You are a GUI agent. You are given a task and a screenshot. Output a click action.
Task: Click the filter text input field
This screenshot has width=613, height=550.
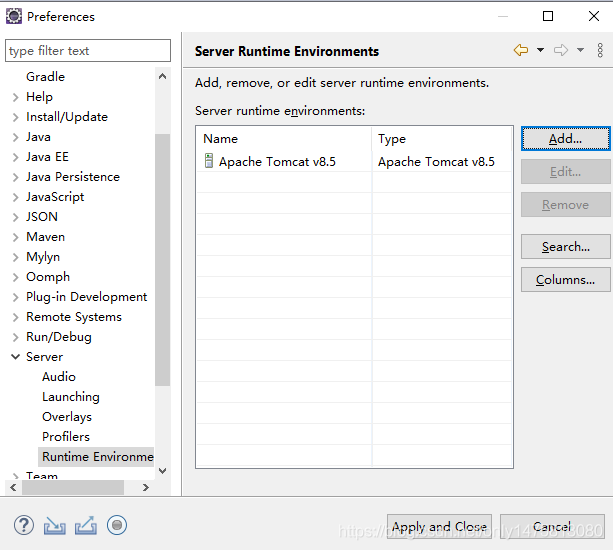tap(88, 51)
